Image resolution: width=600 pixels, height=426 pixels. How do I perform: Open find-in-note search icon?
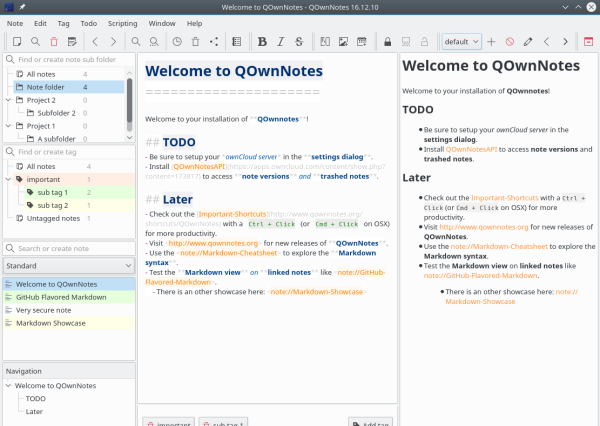[x=135, y=41]
